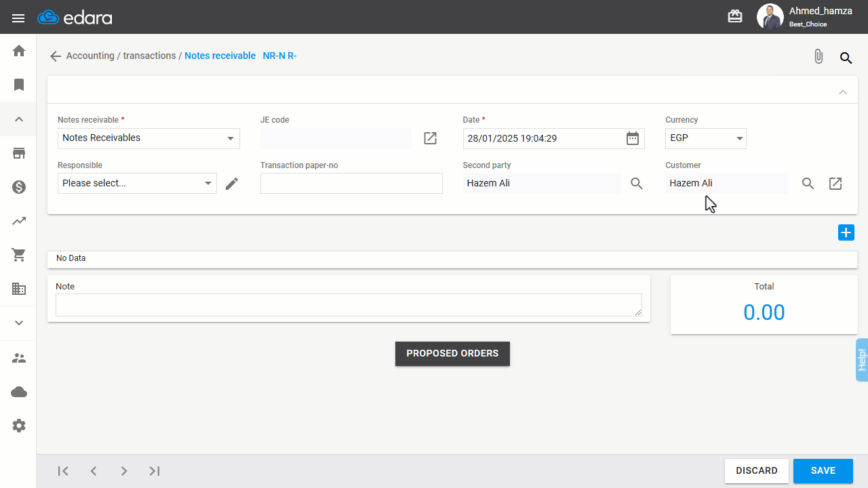This screenshot has width=868, height=488.
Task: Open the date calendar picker
Action: click(633, 138)
